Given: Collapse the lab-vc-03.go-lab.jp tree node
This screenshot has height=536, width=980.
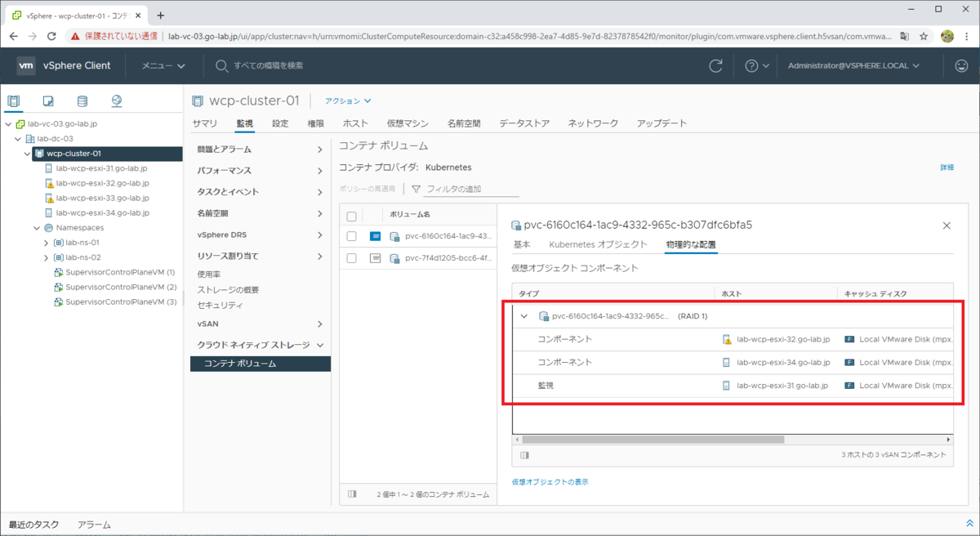Looking at the screenshot, I should [8, 124].
